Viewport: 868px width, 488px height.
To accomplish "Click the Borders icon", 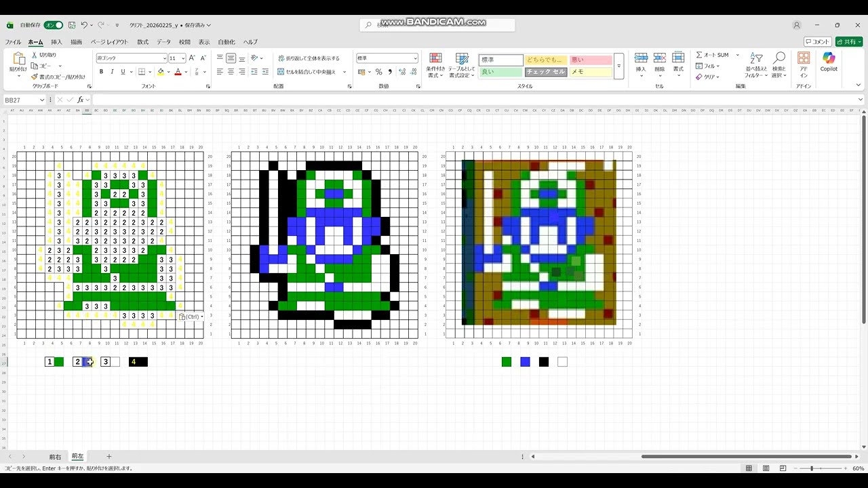I will click(x=142, y=72).
